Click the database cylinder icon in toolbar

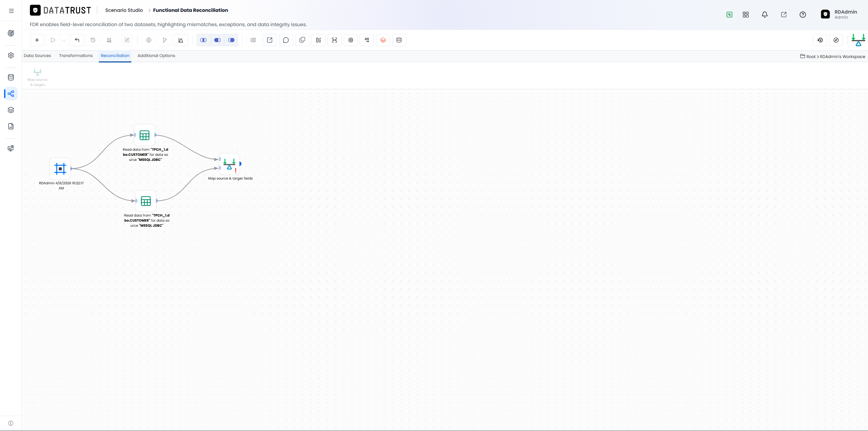pos(399,40)
